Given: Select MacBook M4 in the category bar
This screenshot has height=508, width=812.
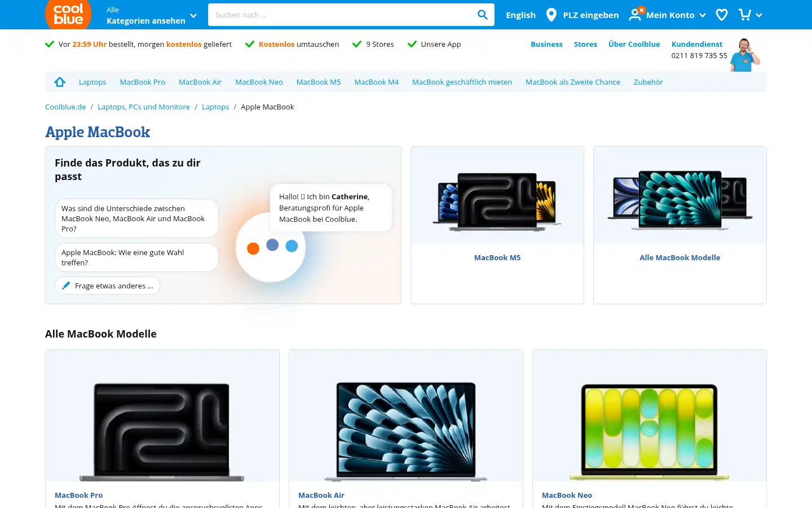Looking at the screenshot, I should (x=376, y=82).
